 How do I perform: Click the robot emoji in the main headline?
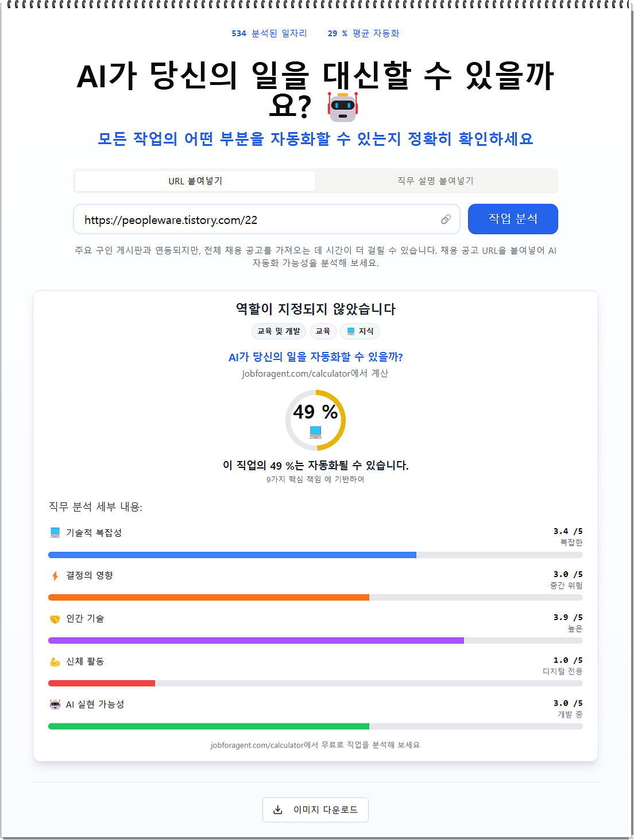point(343,107)
